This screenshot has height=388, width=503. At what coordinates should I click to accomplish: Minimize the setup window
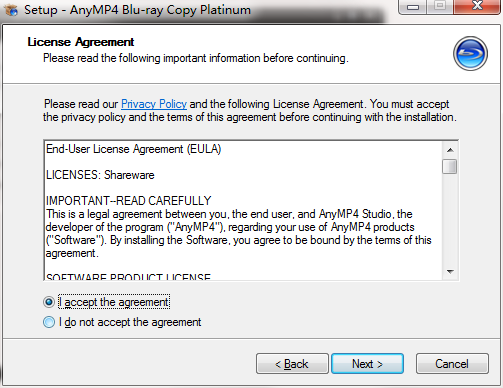[x=413, y=7]
